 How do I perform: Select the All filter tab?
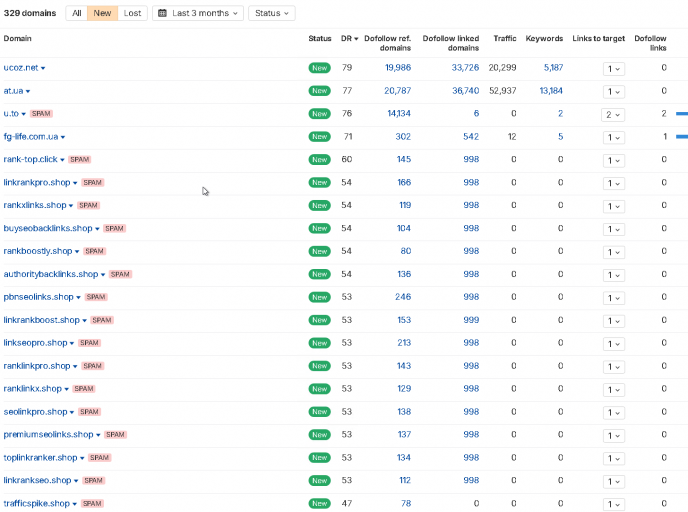tap(77, 13)
